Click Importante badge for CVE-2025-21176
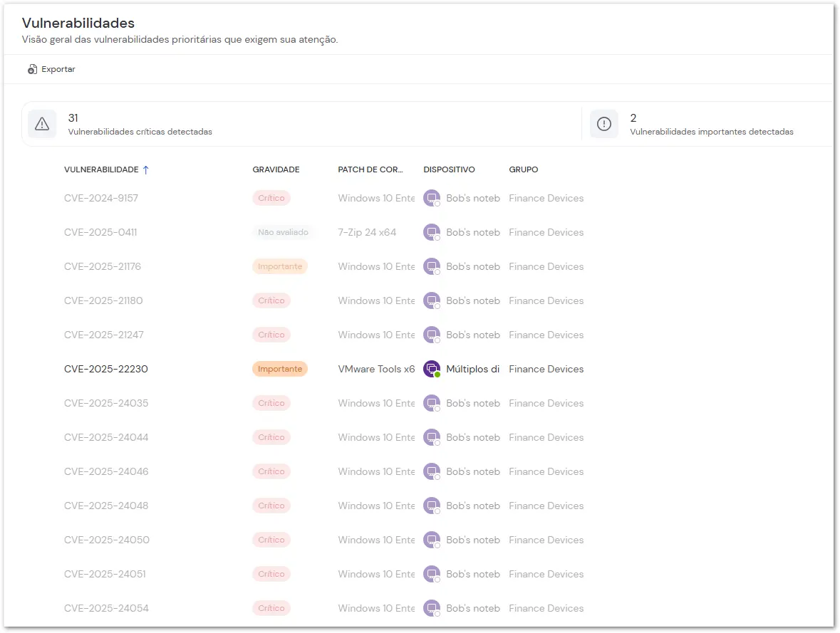 [x=279, y=267]
